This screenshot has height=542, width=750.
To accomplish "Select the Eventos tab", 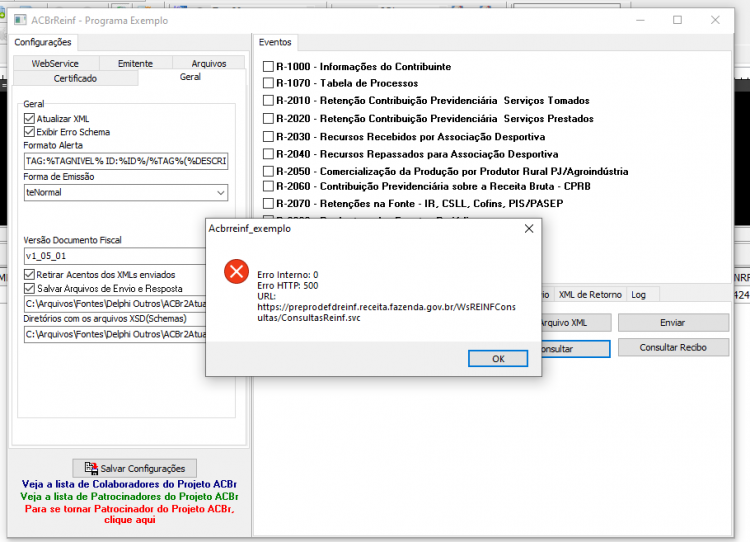I will (275, 42).
